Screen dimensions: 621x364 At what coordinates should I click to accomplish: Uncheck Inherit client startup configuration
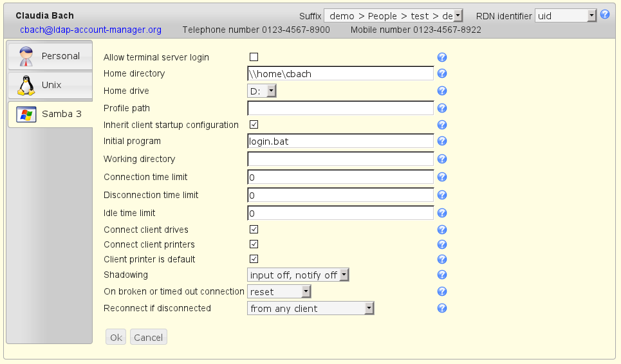coord(254,125)
